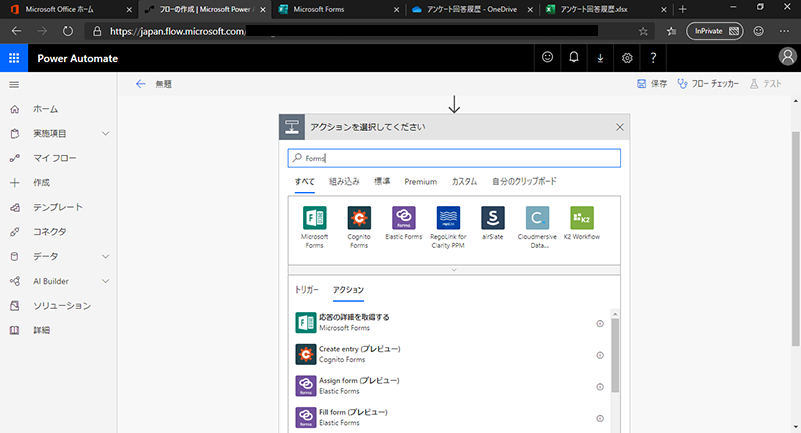This screenshot has height=433, width=801.
Task: Open コネクタ in sidebar
Action: [x=50, y=232]
